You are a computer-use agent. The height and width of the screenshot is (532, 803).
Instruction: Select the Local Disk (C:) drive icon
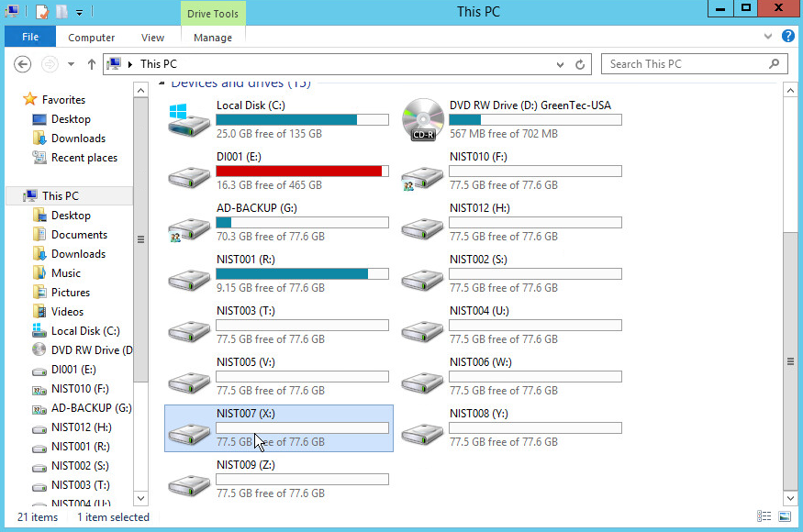pyautogui.click(x=189, y=120)
